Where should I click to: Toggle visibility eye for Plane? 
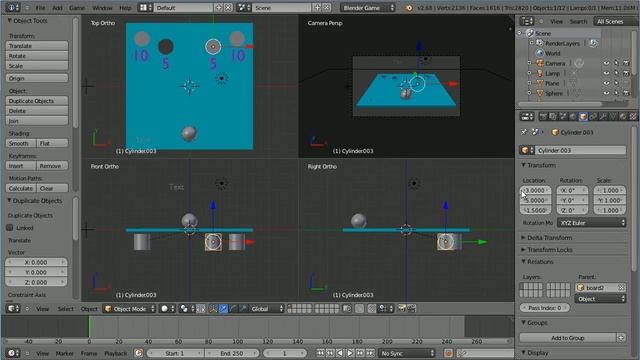tap(606, 83)
